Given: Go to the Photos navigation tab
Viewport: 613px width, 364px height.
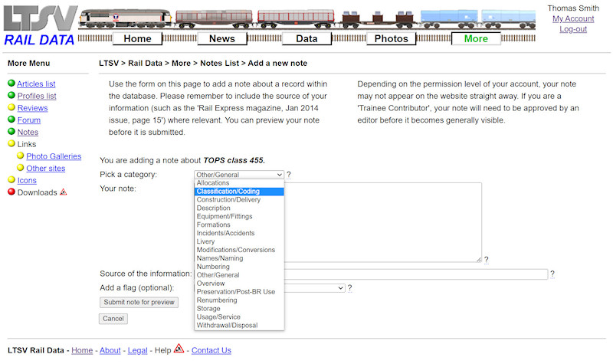Looking at the screenshot, I should coord(391,38).
